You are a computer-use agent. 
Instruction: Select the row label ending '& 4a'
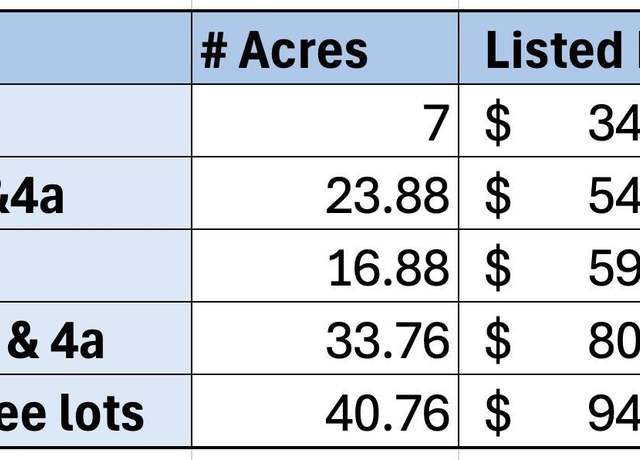click(x=96, y=338)
